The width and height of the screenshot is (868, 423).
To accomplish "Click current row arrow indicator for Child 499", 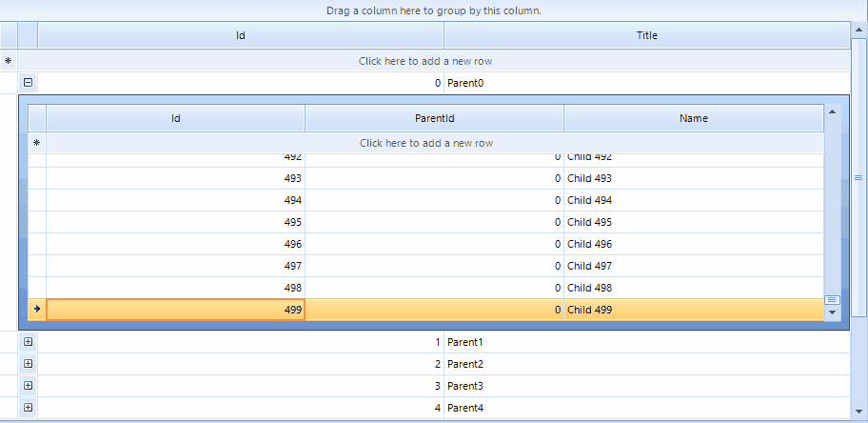I will point(37,310).
